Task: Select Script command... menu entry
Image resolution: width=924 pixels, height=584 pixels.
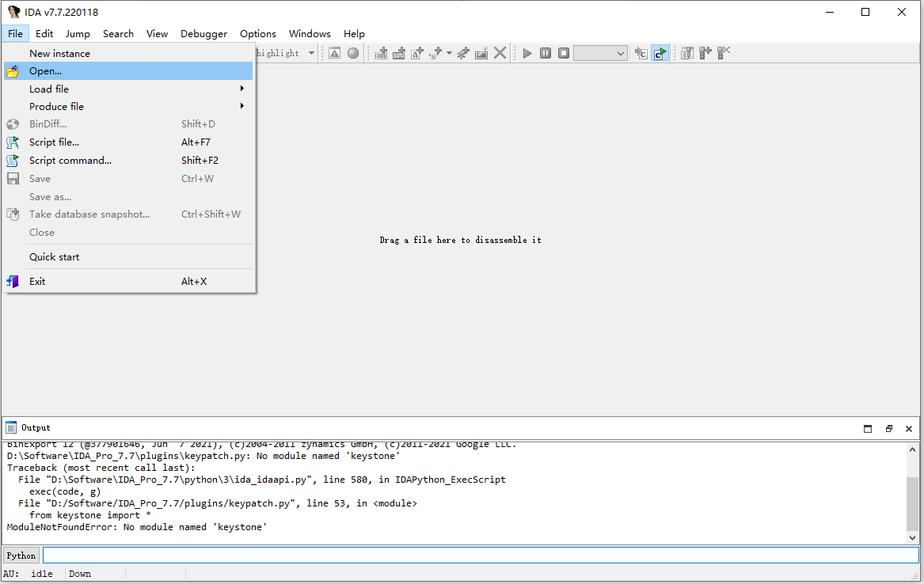Action: coord(128,160)
